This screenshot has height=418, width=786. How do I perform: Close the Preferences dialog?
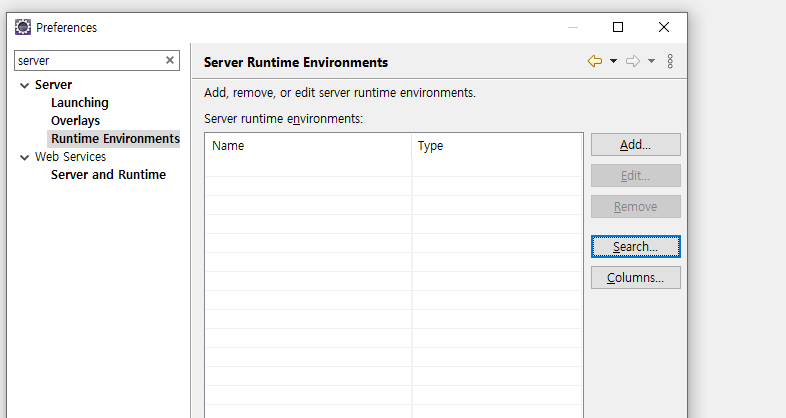(x=664, y=27)
